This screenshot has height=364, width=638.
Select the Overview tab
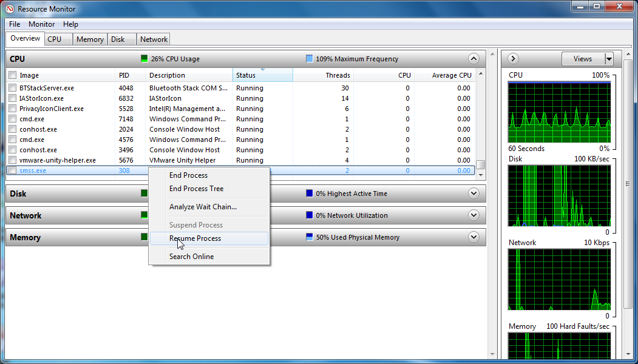(x=25, y=39)
